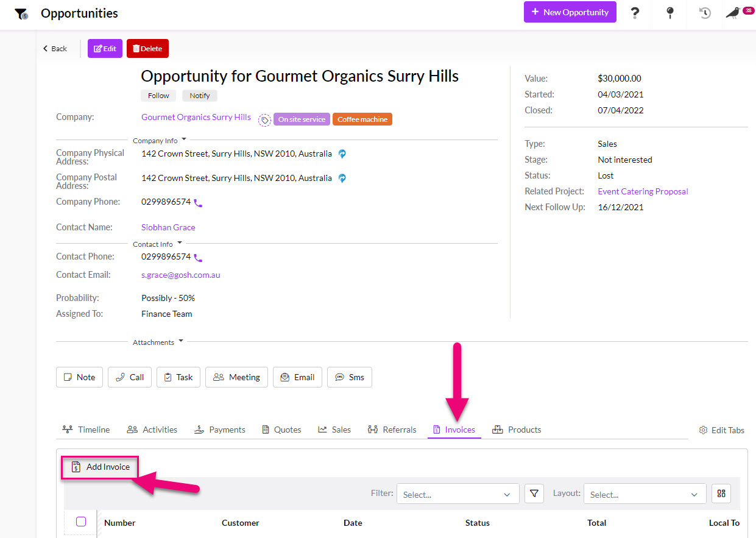Click the Finance Team assigned value
The height and width of the screenshot is (538, 756).
[x=167, y=314]
